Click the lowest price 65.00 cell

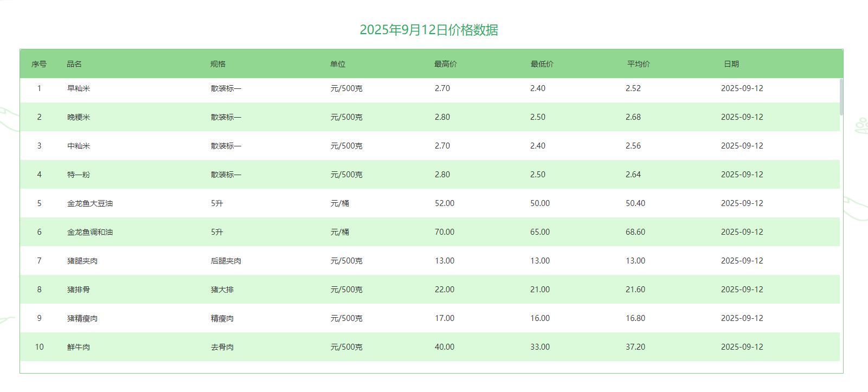[x=540, y=232]
